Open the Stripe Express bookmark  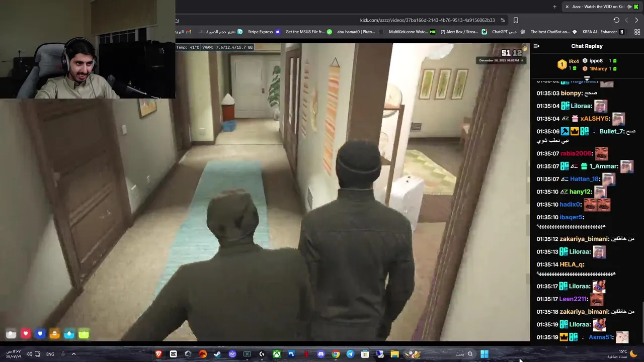click(x=264, y=32)
